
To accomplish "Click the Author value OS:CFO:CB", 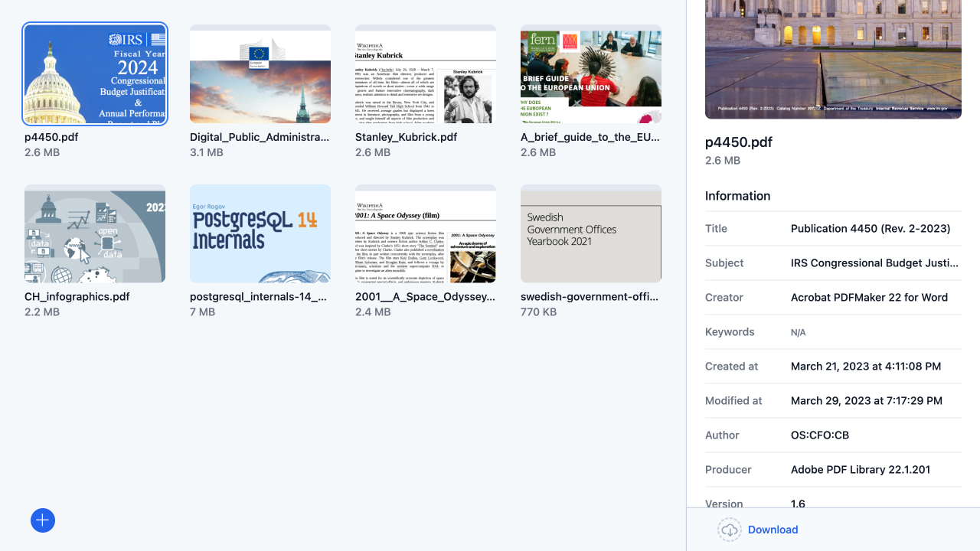I will click(819, 435).
